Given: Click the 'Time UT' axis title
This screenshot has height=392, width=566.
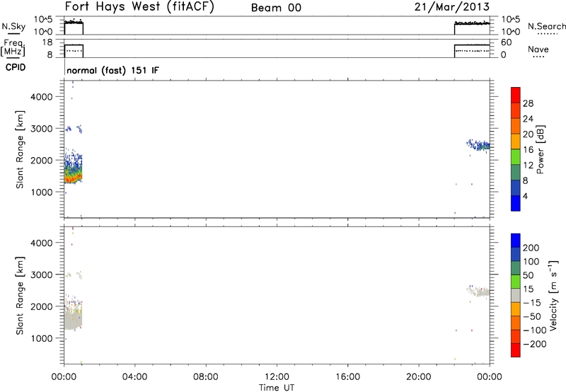Looking at the screenshot, I should point(277,387).
